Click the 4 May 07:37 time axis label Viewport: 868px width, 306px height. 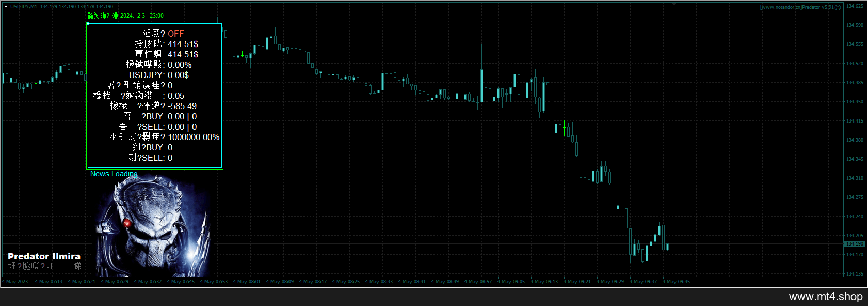[148, 282]
